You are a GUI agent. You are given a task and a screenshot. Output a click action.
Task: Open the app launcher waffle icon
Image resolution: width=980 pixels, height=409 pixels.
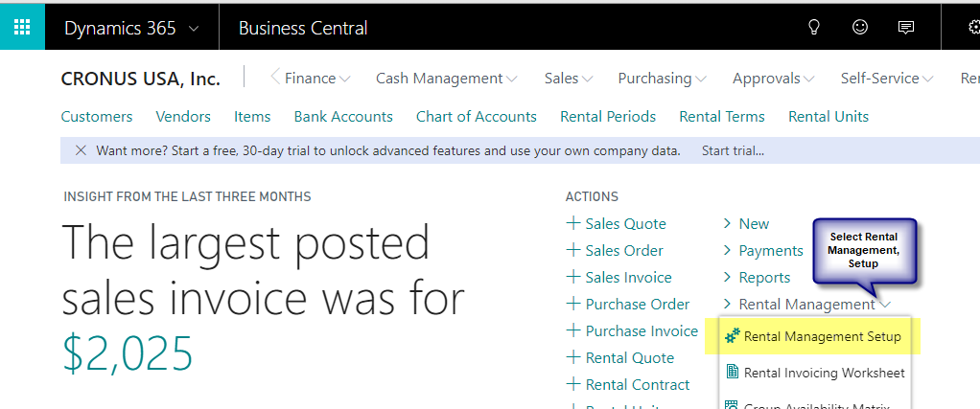(x=22, y=28)
